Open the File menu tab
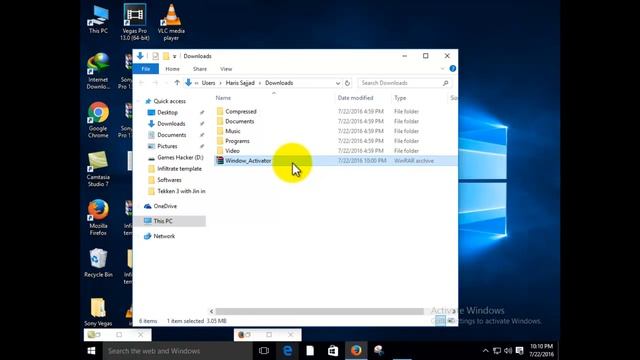This screenshot has width=640, height=360. (146, 69)
